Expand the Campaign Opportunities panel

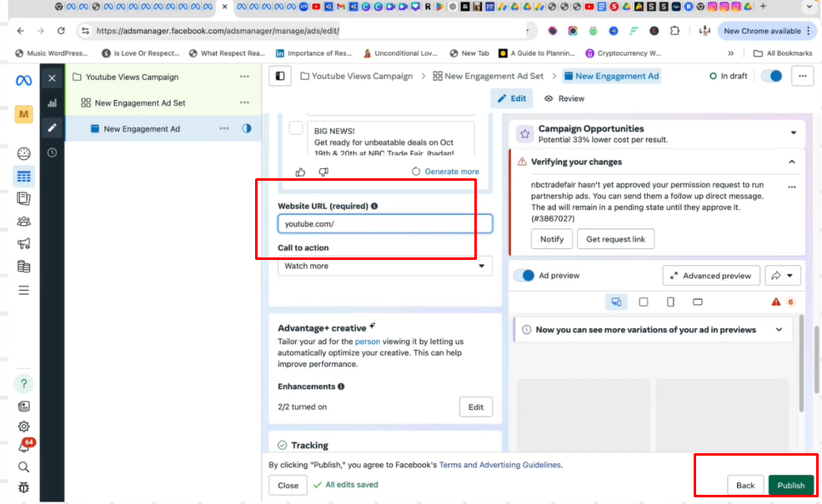793,132
